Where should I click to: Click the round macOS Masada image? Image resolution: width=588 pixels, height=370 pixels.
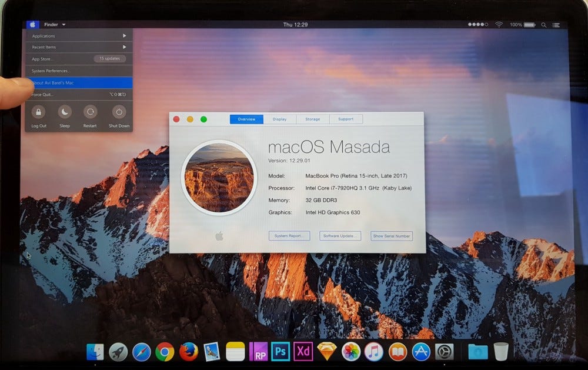219,178
